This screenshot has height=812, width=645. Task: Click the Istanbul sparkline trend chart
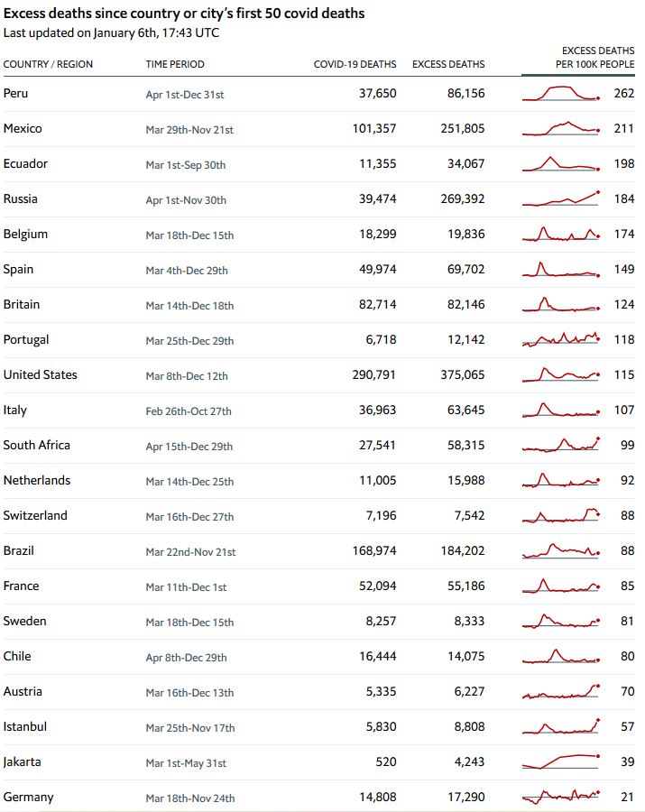point(560,725)
